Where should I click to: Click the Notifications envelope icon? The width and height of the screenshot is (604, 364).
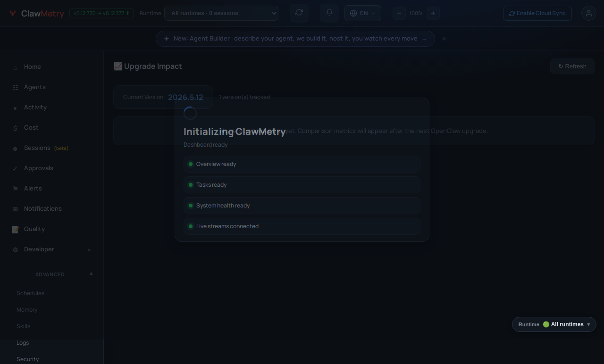click(x=15, y=209)
